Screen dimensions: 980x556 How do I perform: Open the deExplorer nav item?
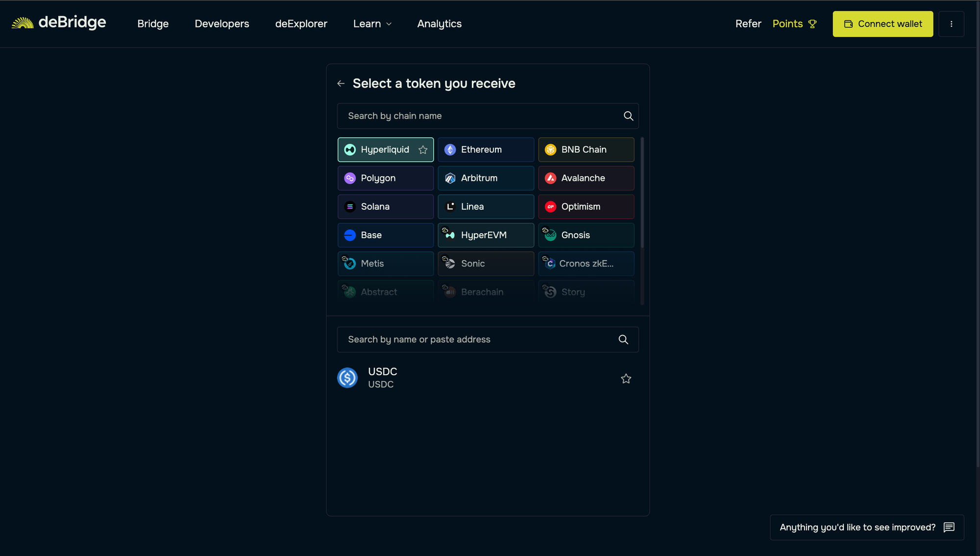click(x=301, y=24)
